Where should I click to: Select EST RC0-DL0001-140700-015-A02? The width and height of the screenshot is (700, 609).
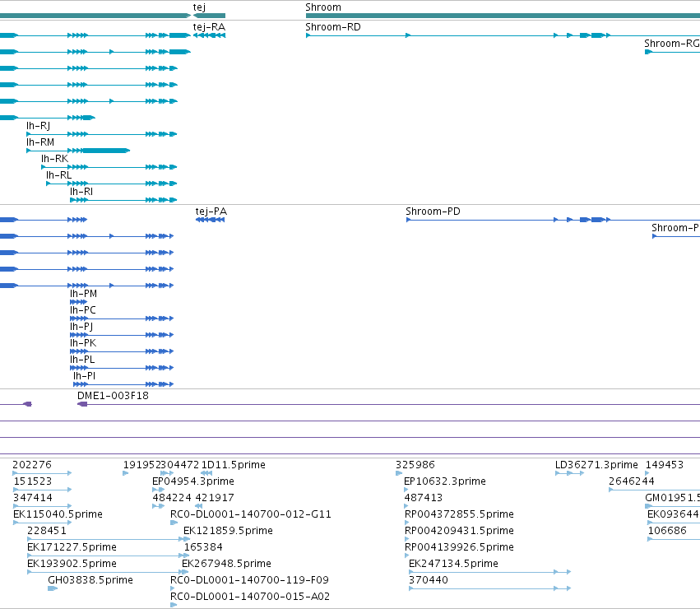click(x=250, y=597)
